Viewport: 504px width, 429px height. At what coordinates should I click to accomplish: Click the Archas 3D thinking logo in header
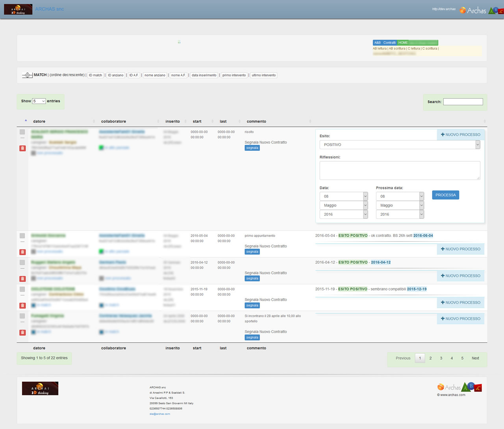point(18,9)
